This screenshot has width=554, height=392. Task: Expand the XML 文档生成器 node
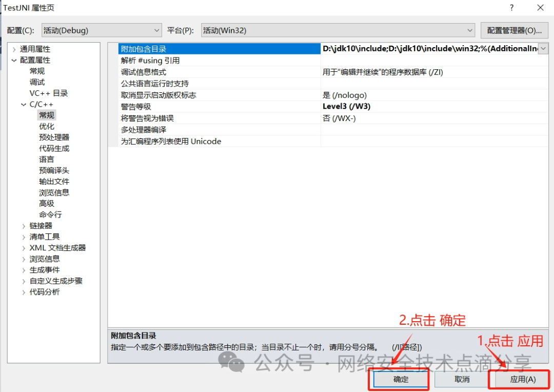[24, 248]
